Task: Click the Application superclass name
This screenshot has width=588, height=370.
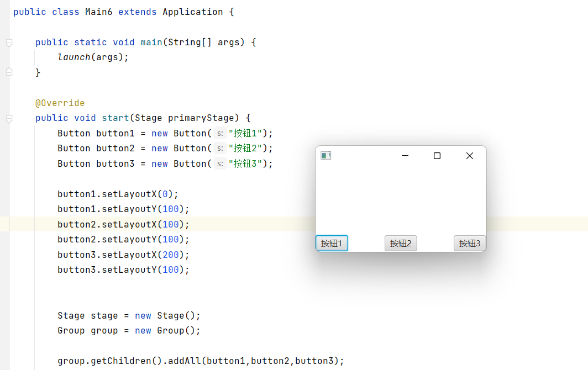Action: pyautogui.click(x=193, y=12)
